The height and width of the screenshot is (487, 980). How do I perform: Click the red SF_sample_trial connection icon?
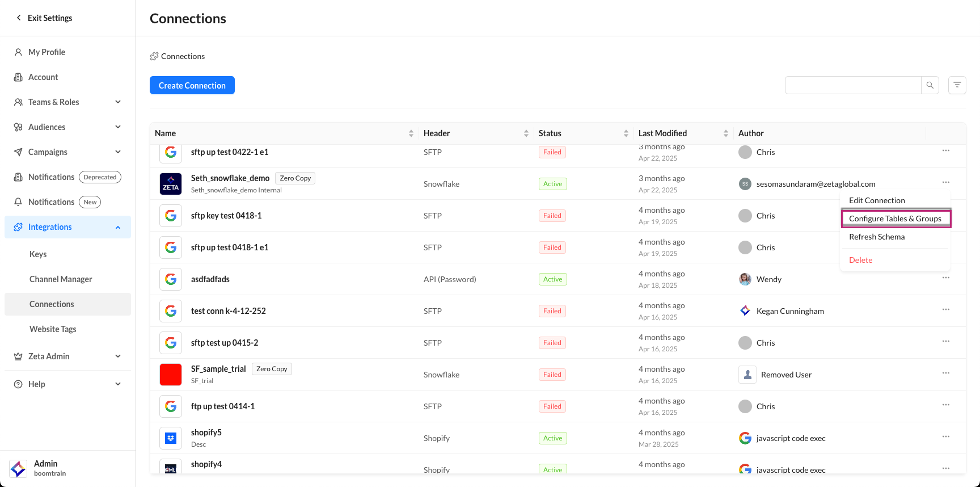pyautogui.click(x=171, y=375)
